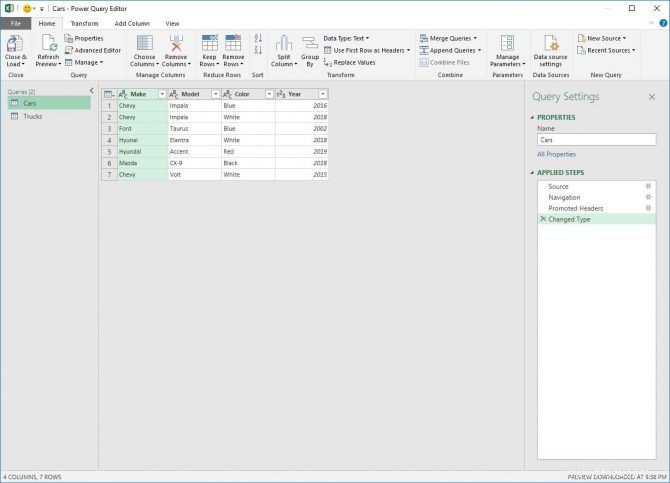670x483 pixels.
Task: Click the query Name input field
Action: click(x=597, y=140)
